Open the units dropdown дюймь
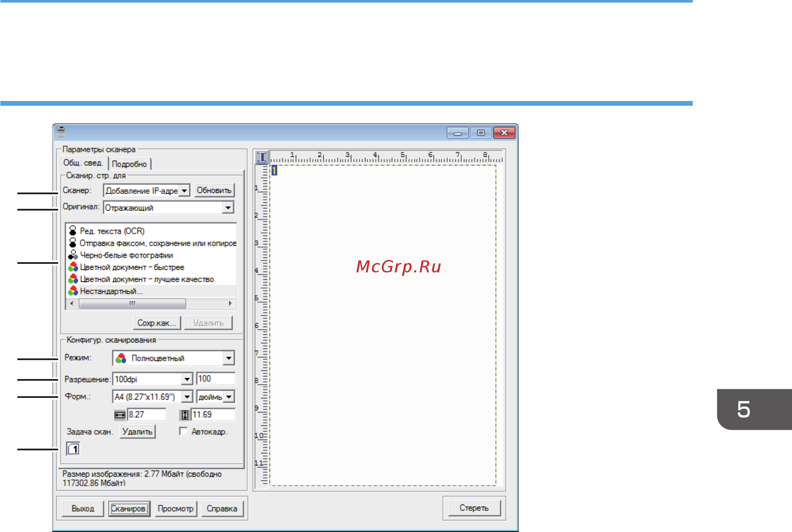The width and height of the screenshot is (792, 532). tap(229, 397)
